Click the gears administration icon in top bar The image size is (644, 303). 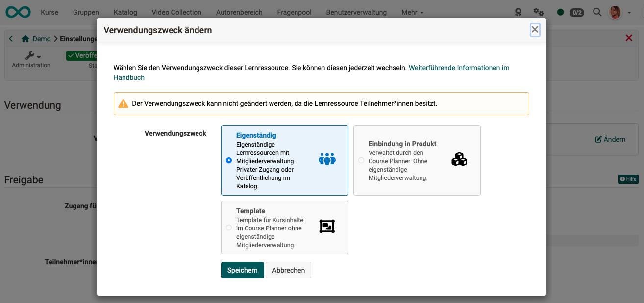pyautogui.click(x=538, y=12)
